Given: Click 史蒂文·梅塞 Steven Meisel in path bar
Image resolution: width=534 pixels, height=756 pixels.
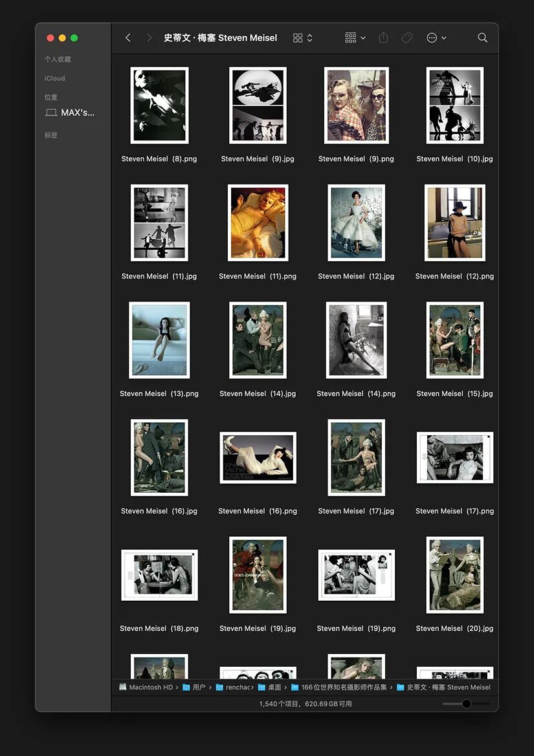Looking at the screenshot, I should pyautogui.click(x=444, y=687).
